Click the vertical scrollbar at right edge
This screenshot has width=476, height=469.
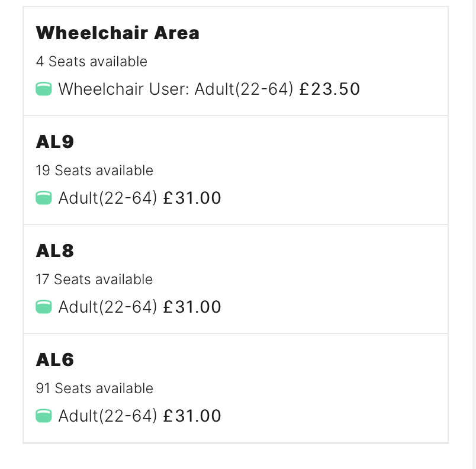[x=474, y=234]
